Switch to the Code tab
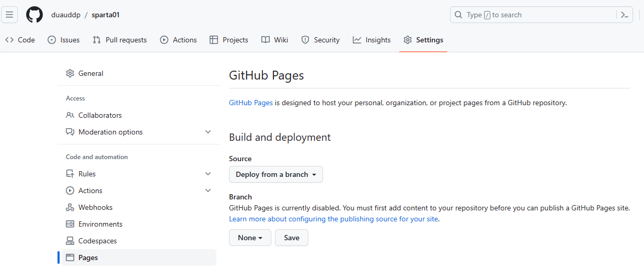Screen dimensions: 644x269 [20, 40]
